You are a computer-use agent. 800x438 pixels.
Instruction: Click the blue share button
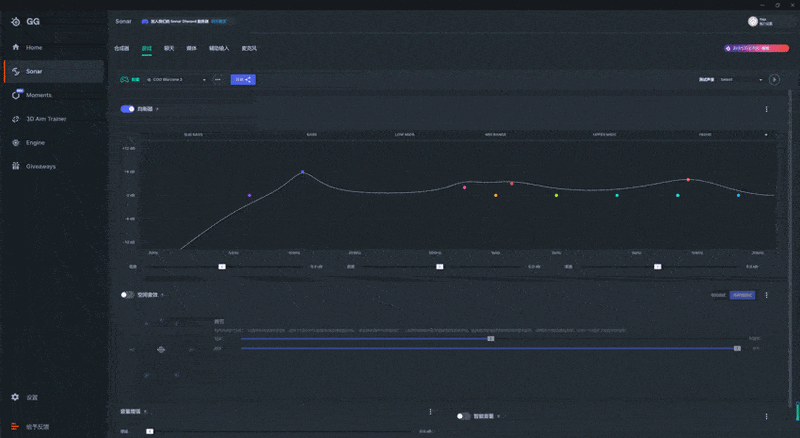(x=243, y=79)
